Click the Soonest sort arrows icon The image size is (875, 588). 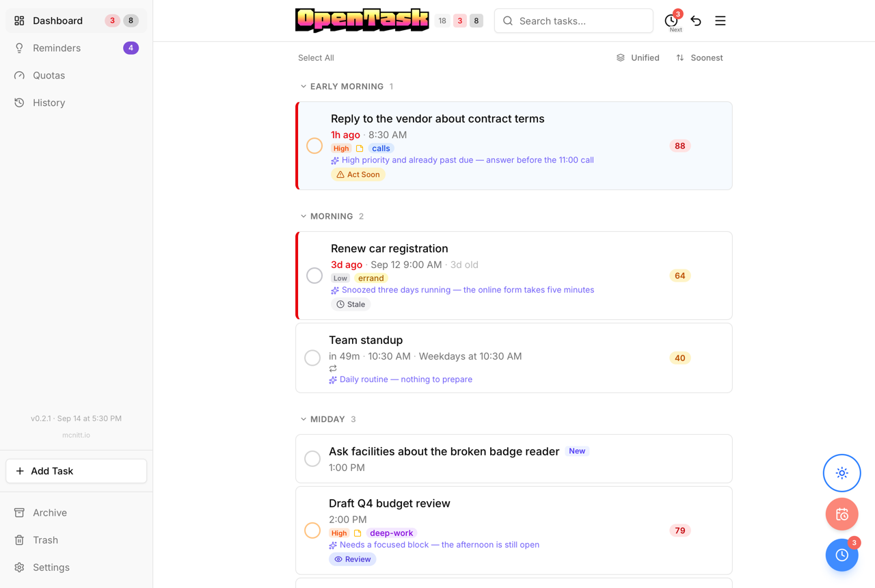coord(680,58)
